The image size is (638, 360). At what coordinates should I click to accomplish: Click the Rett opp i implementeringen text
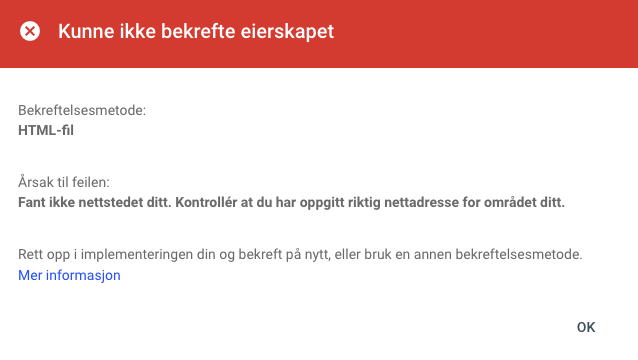(x=106, y=255)
